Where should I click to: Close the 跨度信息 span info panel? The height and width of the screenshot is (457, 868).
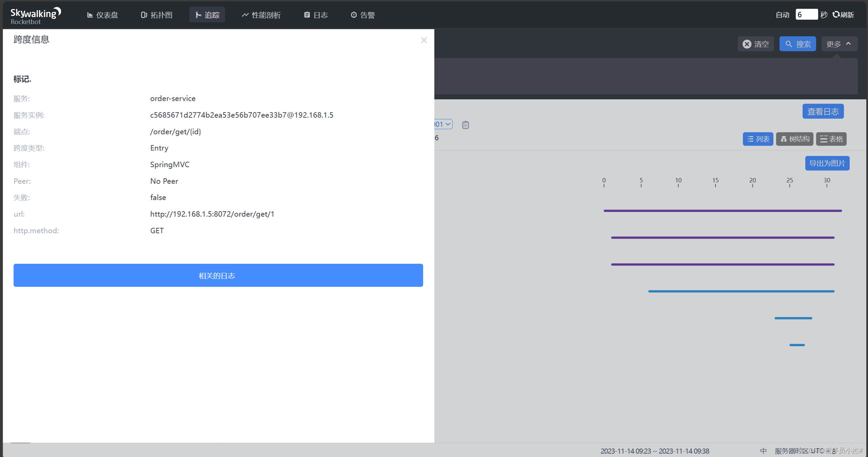(x=424, y=40)
